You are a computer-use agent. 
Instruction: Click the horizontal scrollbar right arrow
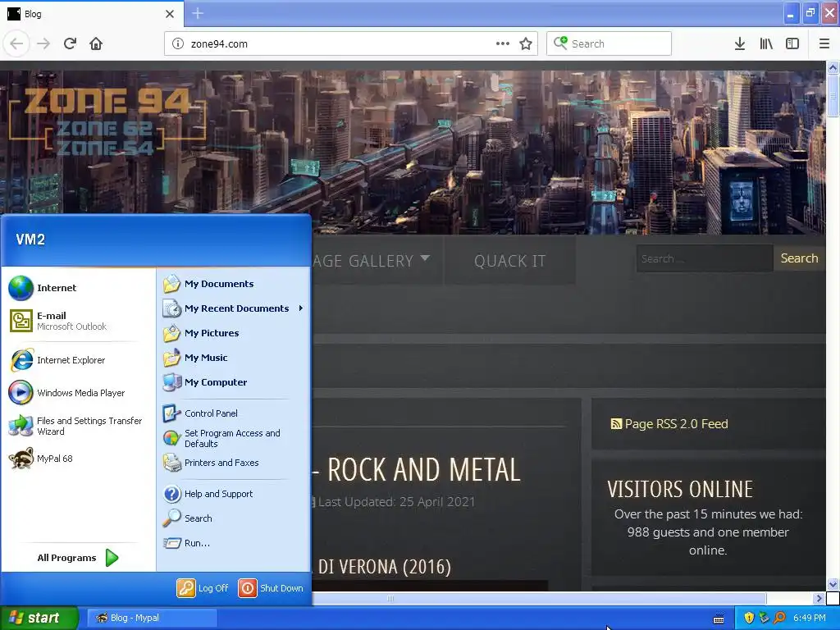click(x=818, y=598)
